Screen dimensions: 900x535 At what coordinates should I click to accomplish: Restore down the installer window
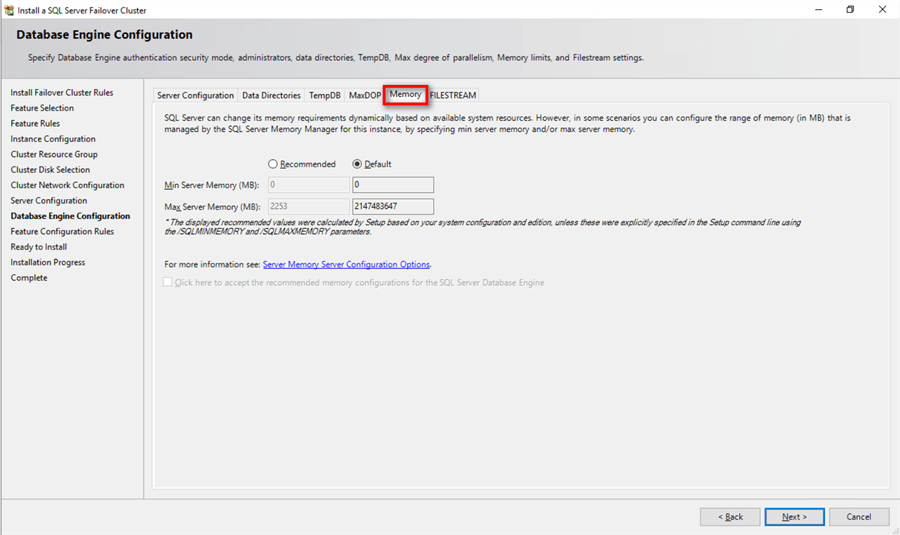point(850,10)
